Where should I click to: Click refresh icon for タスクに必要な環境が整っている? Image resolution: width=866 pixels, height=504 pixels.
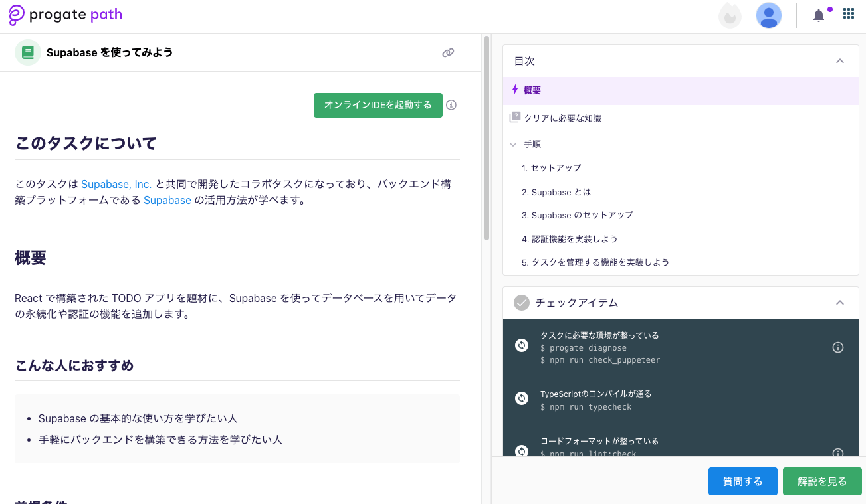522,345
